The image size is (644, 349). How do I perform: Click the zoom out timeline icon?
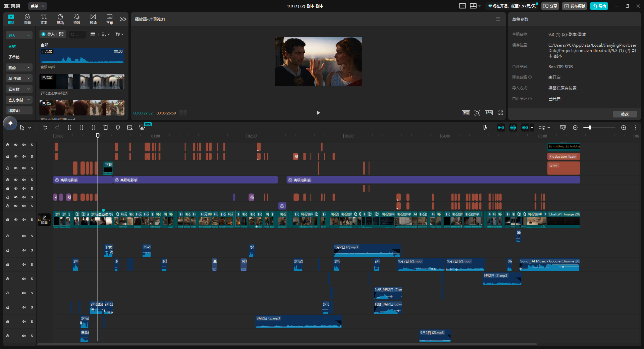575,128
